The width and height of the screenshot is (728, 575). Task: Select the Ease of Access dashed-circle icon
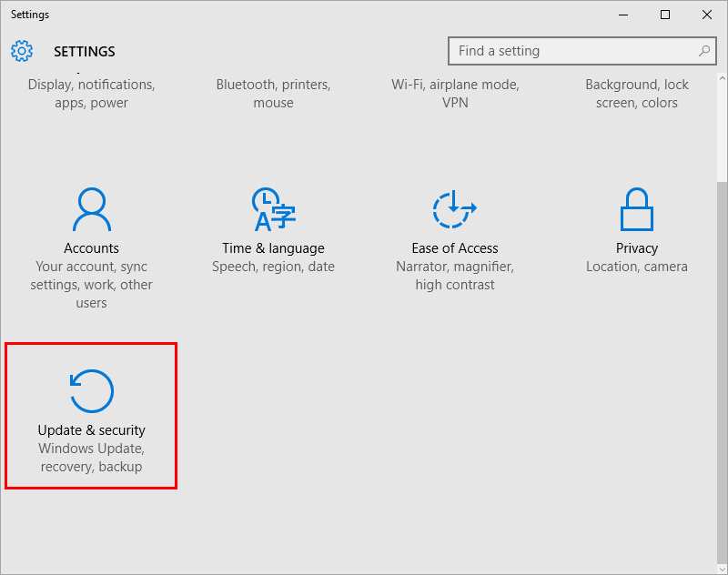click(454, 210)
